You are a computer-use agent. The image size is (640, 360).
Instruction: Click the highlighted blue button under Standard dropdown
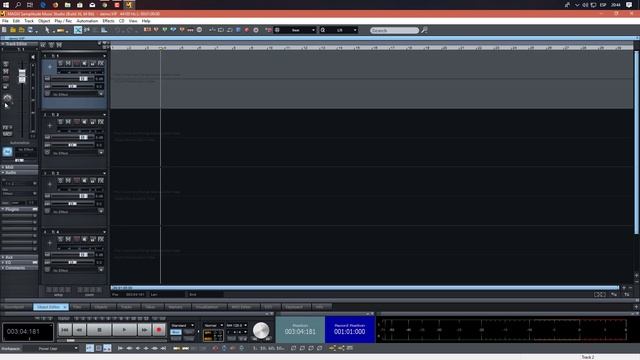tap(176, 332)
